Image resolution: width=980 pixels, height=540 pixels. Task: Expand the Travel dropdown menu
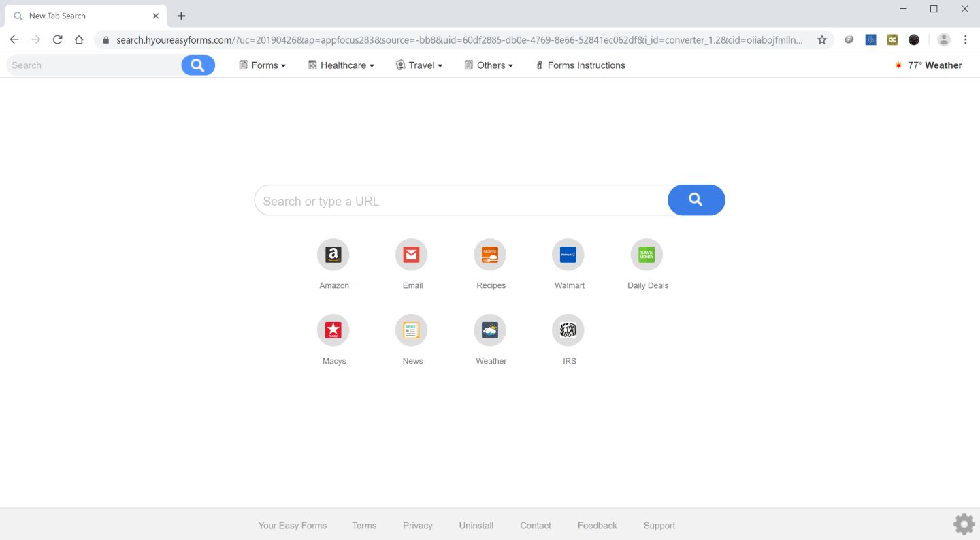tap(419, 65)
